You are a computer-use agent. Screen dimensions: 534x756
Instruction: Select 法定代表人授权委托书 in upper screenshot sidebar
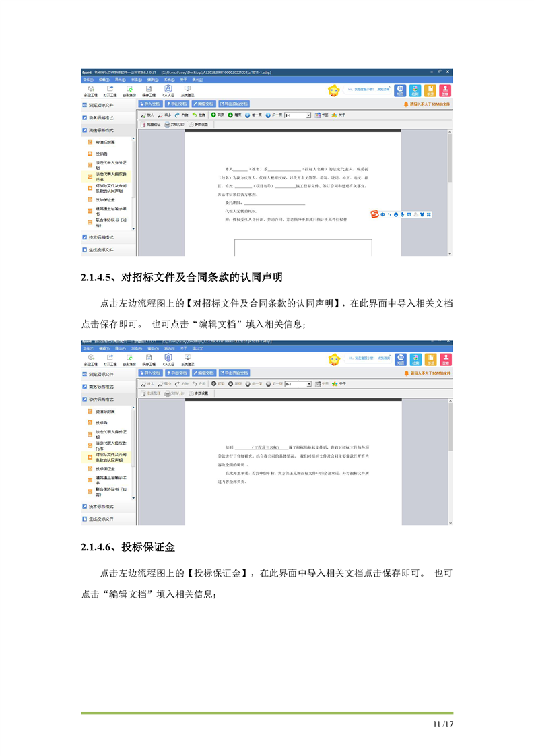click(x=111, y=177)
